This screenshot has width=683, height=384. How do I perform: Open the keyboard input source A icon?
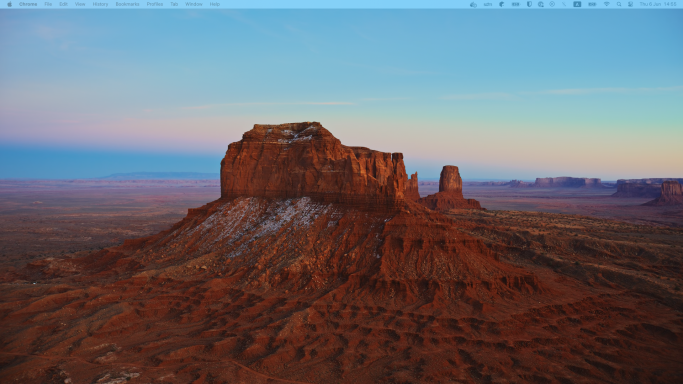577,4
